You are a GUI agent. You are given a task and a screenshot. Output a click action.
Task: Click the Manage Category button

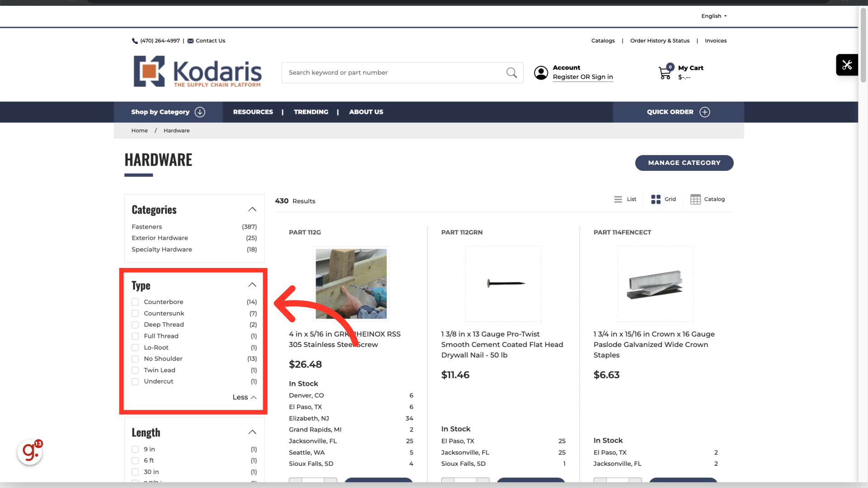click(684, 163)
